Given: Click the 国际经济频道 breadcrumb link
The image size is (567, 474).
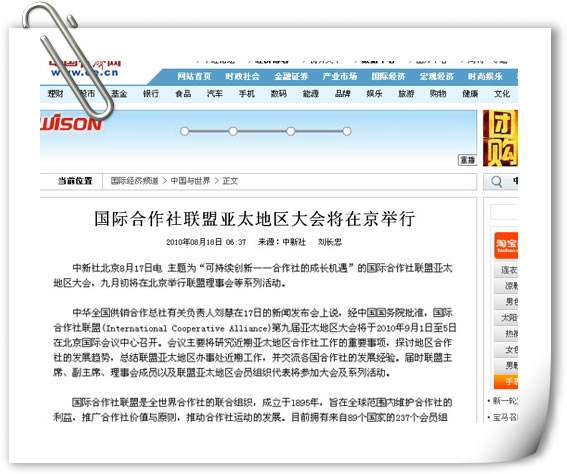Looking at the screenshot, I should 135,181.
